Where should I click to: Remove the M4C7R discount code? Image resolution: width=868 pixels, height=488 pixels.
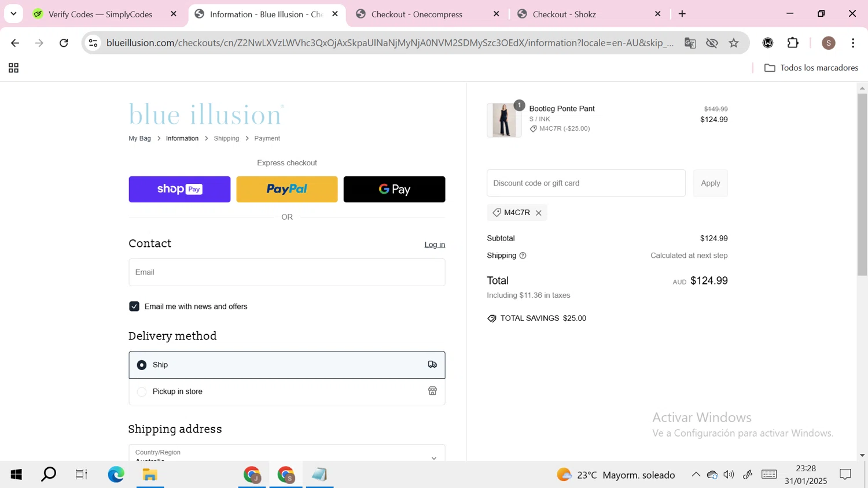tap(538, 213)
